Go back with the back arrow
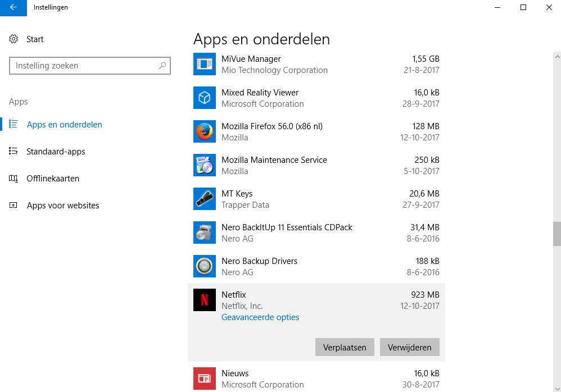Image resolution: width=561 pixels, height=392 pixels. tap(13, 7)
